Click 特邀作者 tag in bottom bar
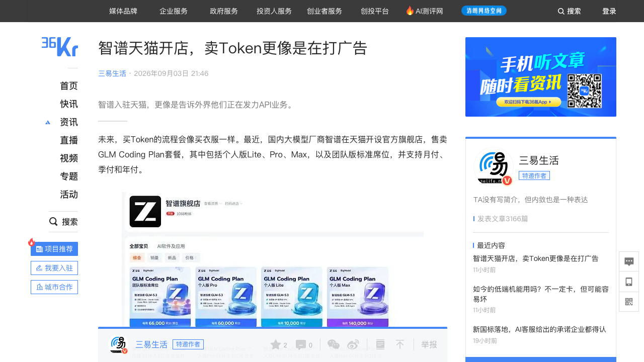Image resolution: width=644 pixels, height=362 pixels. [188, 344]
